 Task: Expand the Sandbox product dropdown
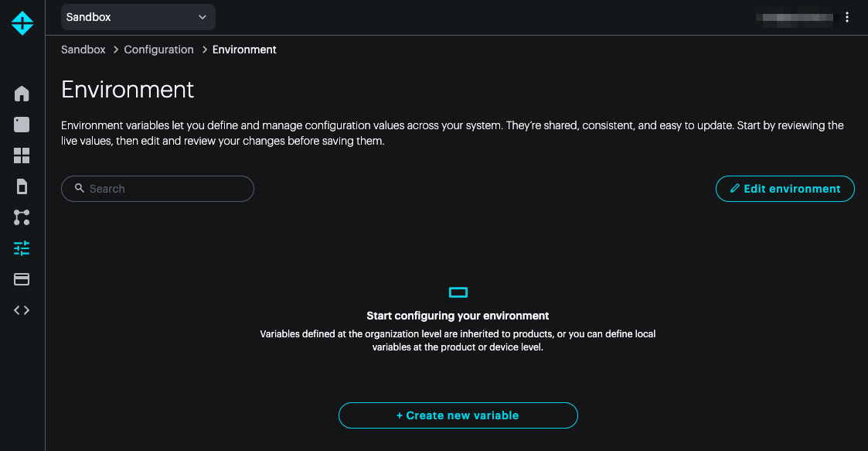click(x=138, y=17)
